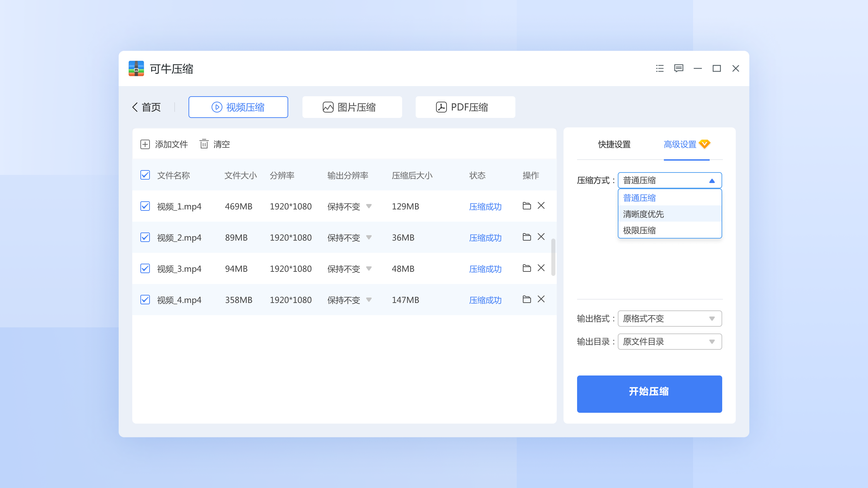Viewport: 868px width, 488px height.
Task: Click the feedback chat icon in title bar
Action: tap(679, 69)
